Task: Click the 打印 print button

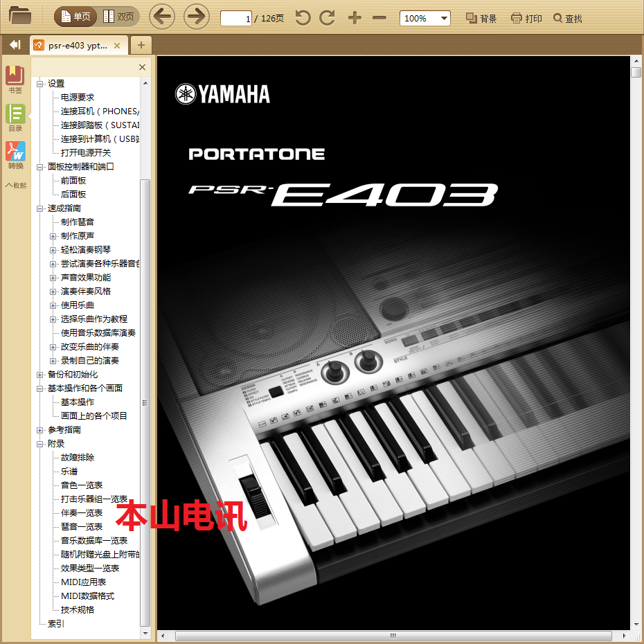Action: click(526, 19)
